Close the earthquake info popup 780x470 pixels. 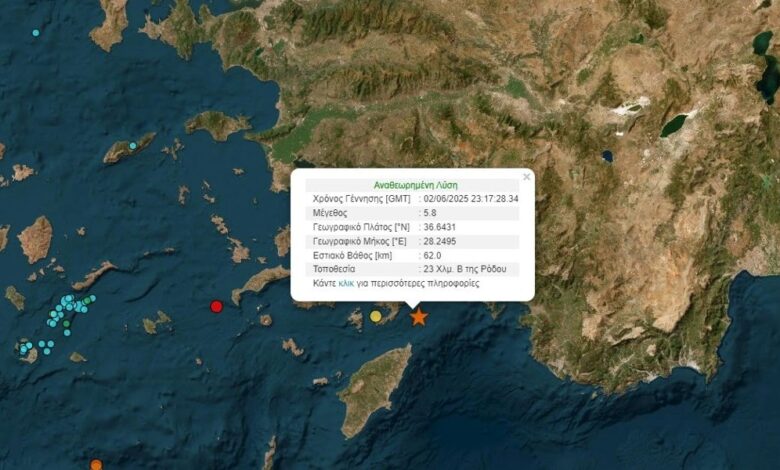click(x=524, y=179)
